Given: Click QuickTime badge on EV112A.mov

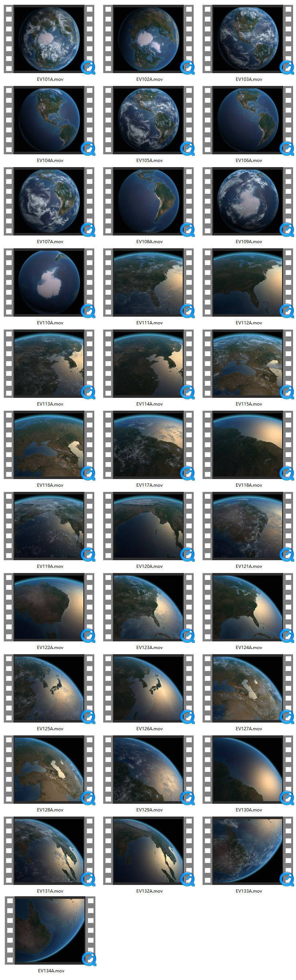Looking at the screenshot, I should 287,311.
